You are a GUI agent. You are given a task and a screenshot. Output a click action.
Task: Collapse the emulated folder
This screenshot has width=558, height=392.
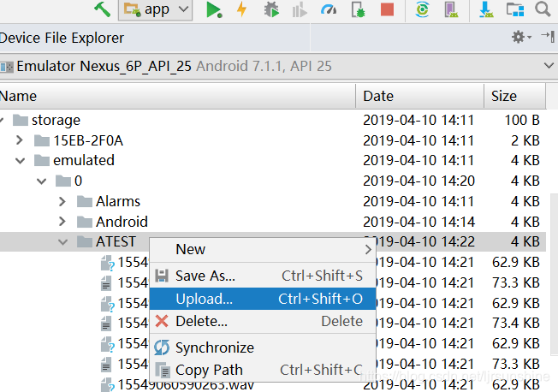21,161
